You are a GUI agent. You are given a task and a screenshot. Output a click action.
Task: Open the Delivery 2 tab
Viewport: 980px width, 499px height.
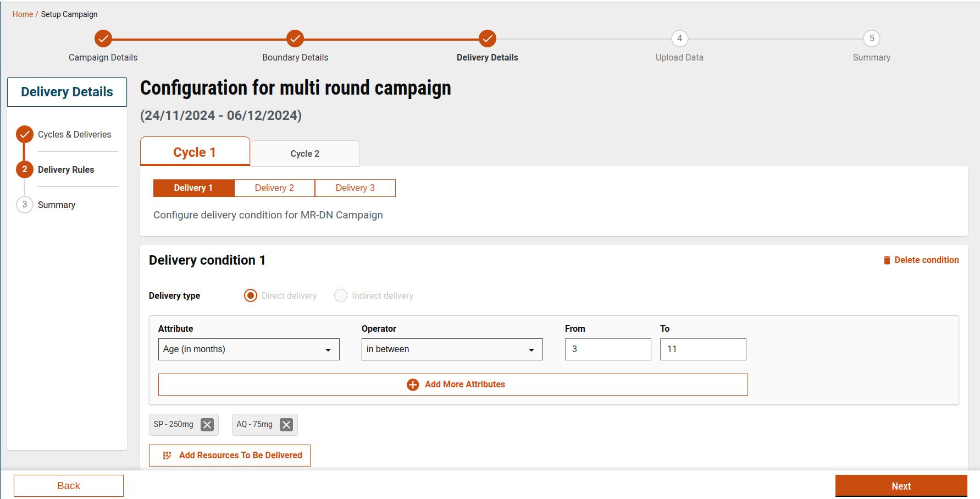click(274, 188)
